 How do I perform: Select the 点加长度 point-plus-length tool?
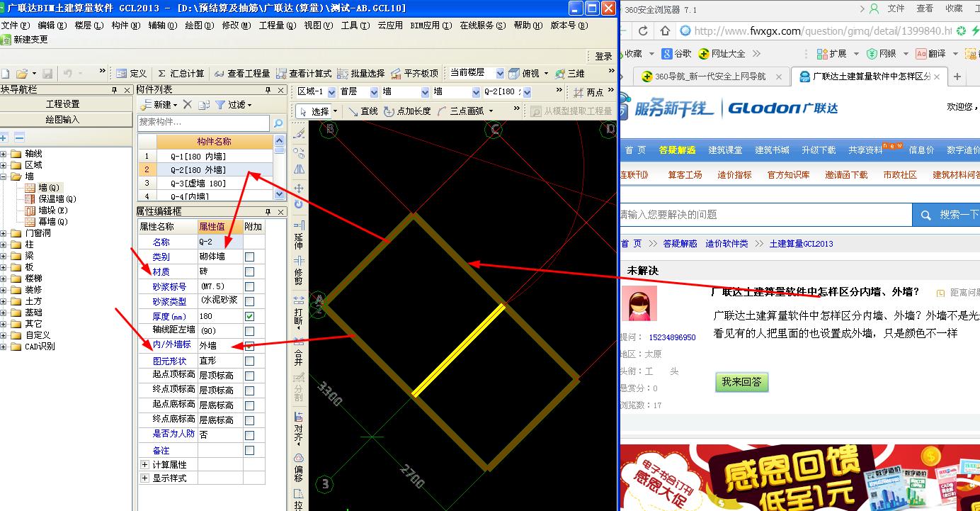(407, 111)
